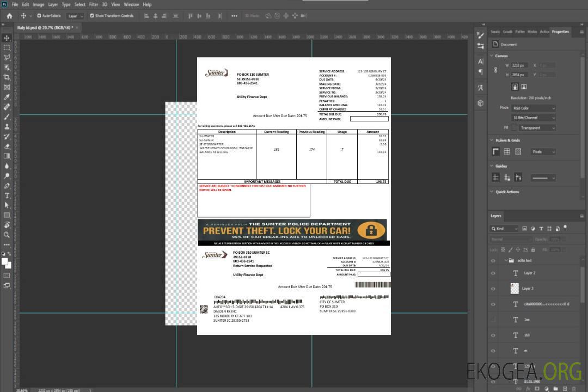Select the Eyedropper tool
Image resolution: width=588 pixels, height=392 pixels.
point(7,97)
